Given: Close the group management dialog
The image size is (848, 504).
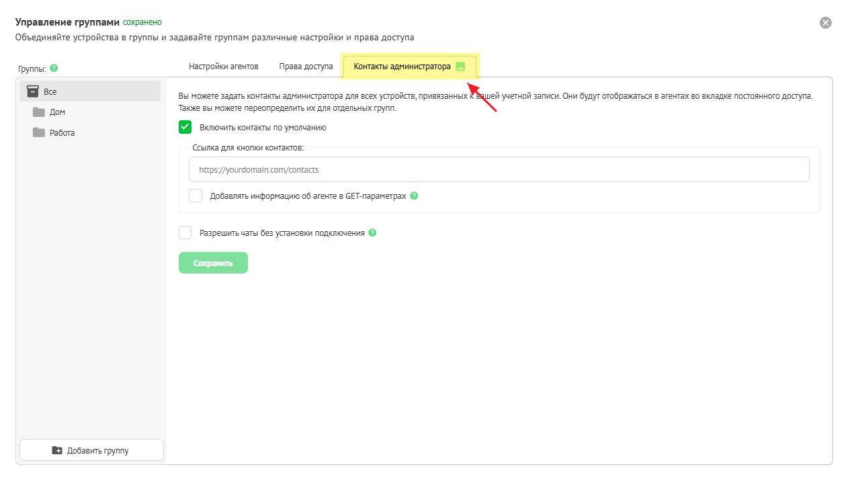Looking at the screenshot, I should [x=826, y=23].
